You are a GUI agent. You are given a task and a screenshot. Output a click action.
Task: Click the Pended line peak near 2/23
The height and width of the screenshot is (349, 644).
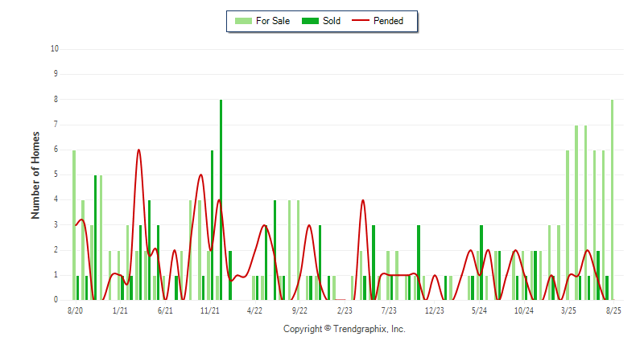[363, 200]
